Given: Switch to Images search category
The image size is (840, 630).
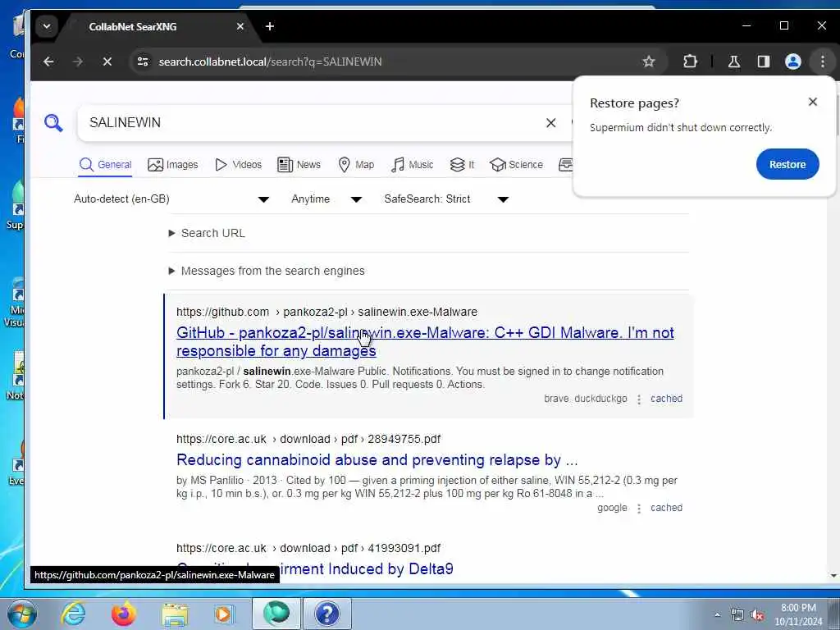Looking at the screenshot, I should point(173,164).
